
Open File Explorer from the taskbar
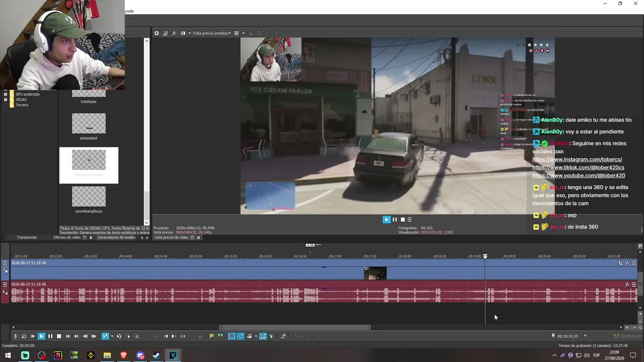coord(107,355)
